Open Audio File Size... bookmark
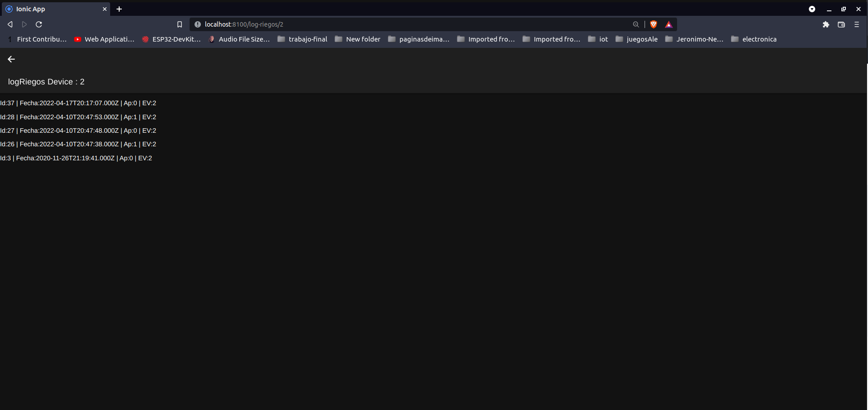This screenshot has height=410, width=868. (239, 39)
